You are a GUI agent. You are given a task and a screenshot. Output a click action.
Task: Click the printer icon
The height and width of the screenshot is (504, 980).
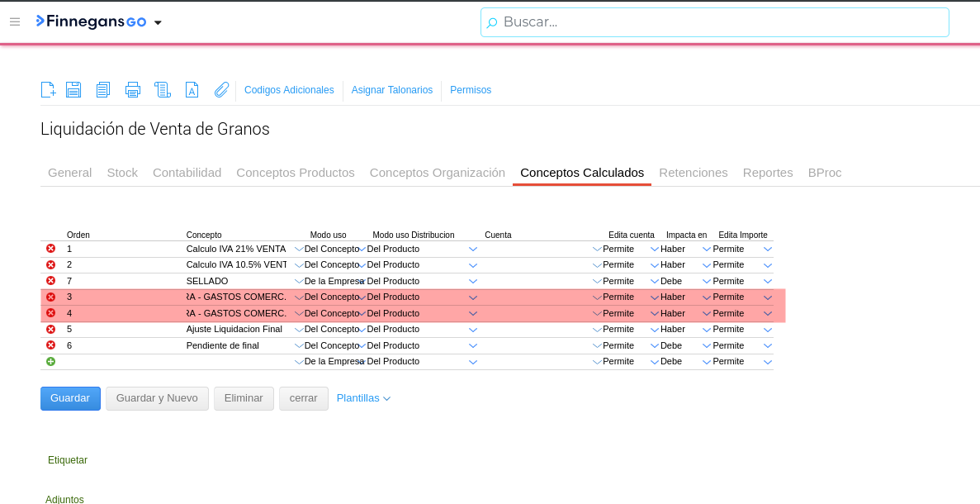(132, 90)
